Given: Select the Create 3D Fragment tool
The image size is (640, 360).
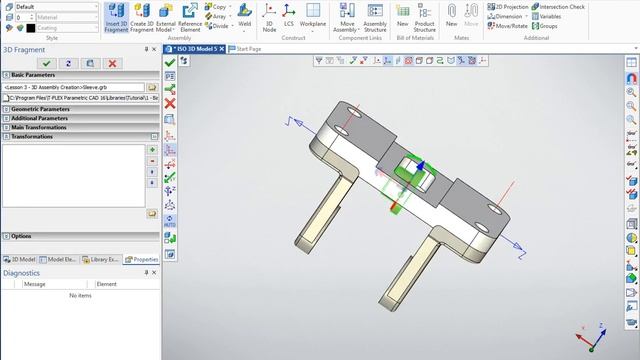Looking at the screenshot, I should [x=142, y=18].
